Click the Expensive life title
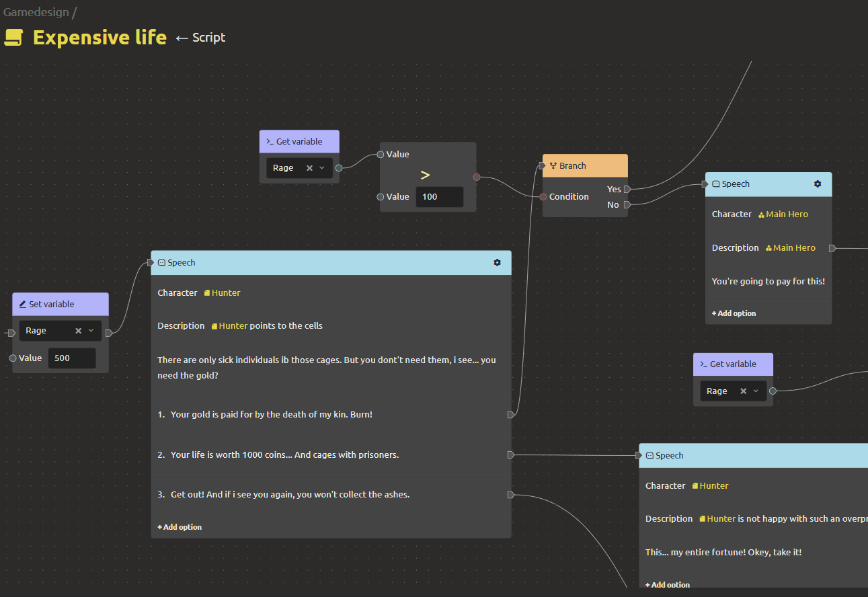This screenshot has width=868, height=597. 100,38
